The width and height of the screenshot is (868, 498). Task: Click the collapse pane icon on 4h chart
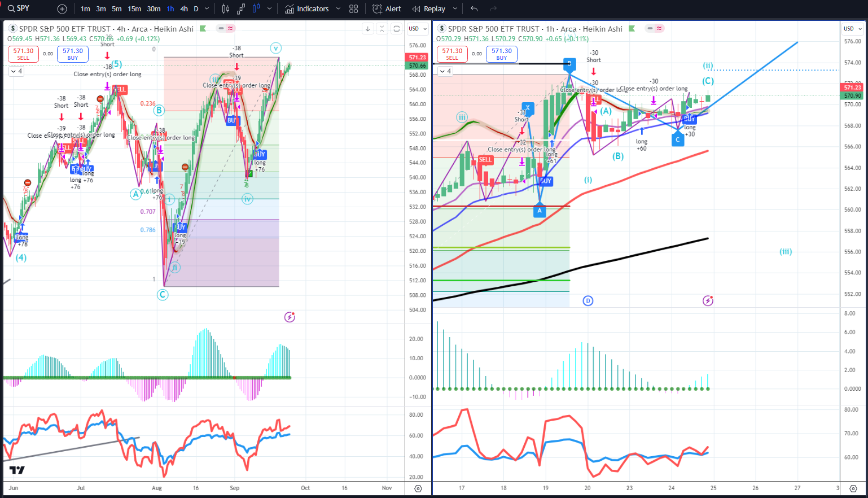point(382,28)
